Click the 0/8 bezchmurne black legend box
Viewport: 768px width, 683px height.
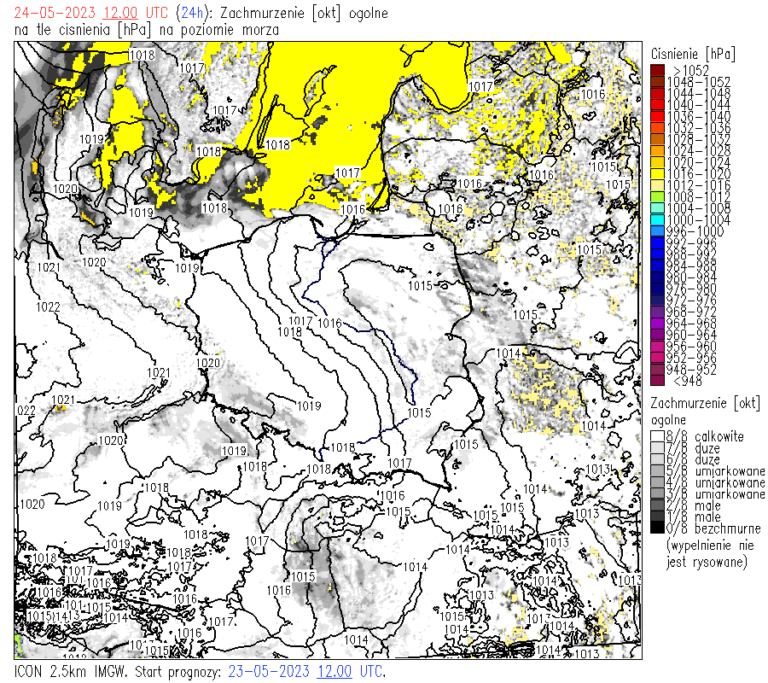point(656,528)
